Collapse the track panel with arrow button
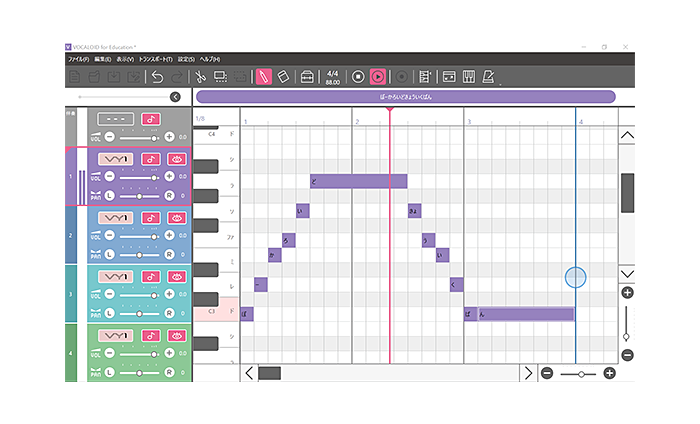The width and height of the screenshot is (700, 424). 175,97
